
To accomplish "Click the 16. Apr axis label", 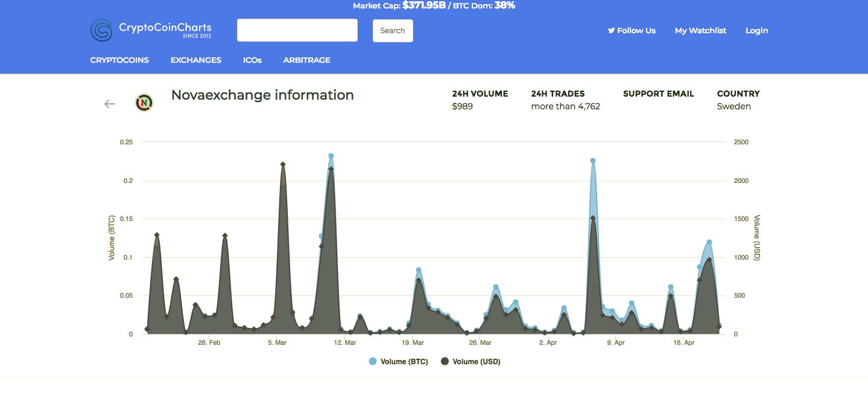I will tap(684, 342).
